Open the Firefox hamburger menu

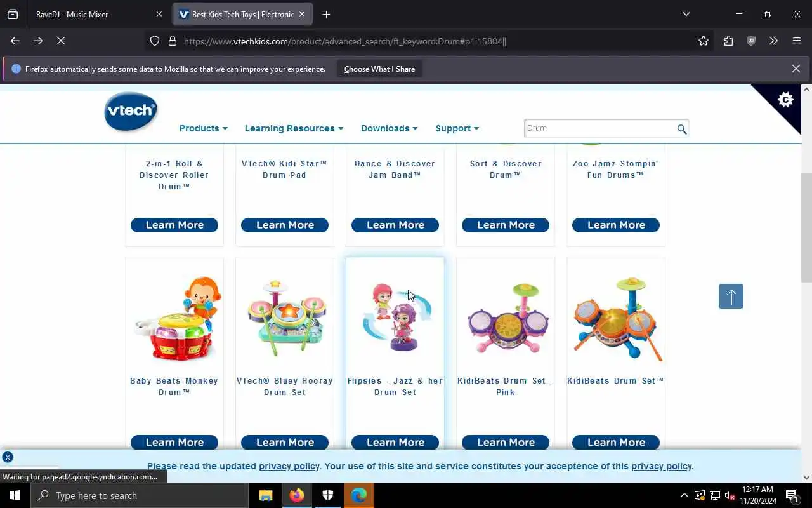pos(797,41)
